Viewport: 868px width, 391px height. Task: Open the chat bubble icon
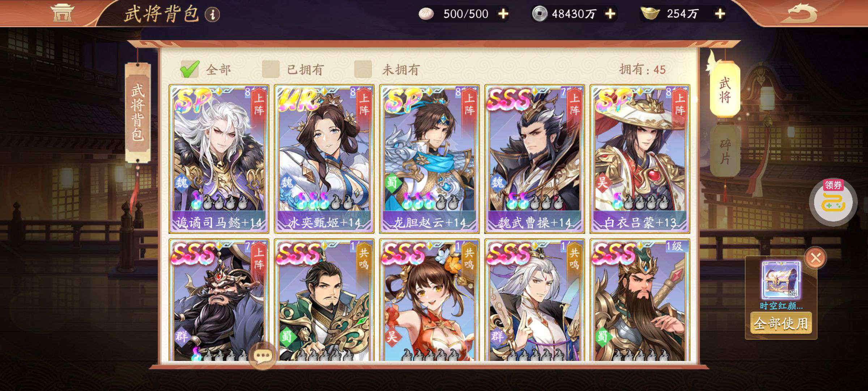coord(263,356)
